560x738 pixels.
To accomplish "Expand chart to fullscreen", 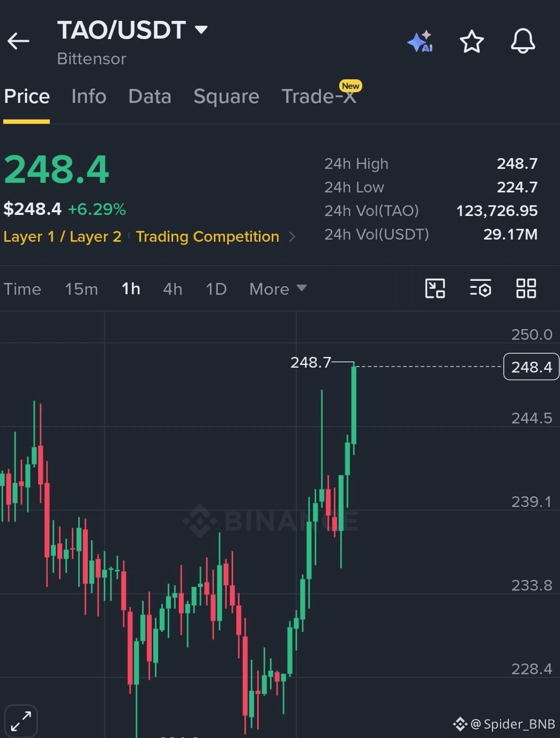I will 21,721.
